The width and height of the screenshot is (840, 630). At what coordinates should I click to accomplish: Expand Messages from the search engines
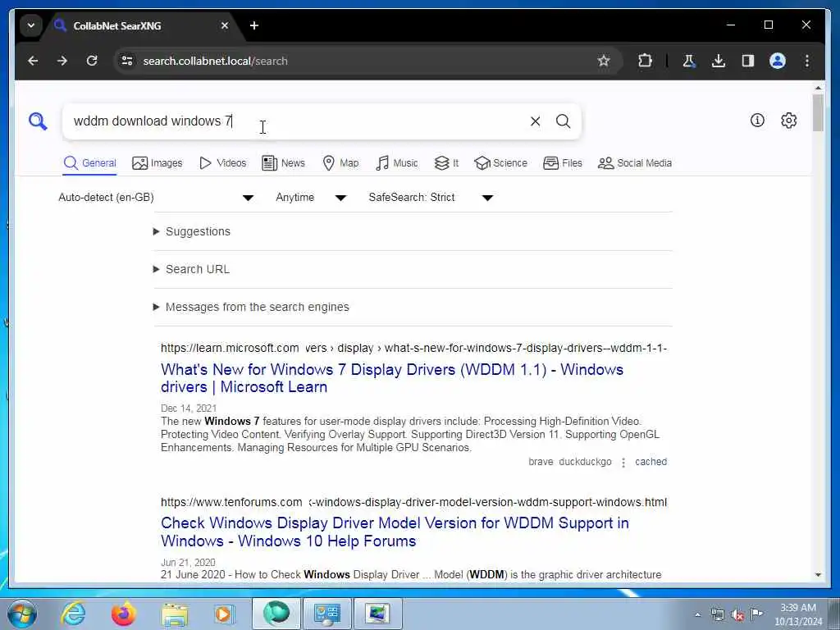coord(251,307)
